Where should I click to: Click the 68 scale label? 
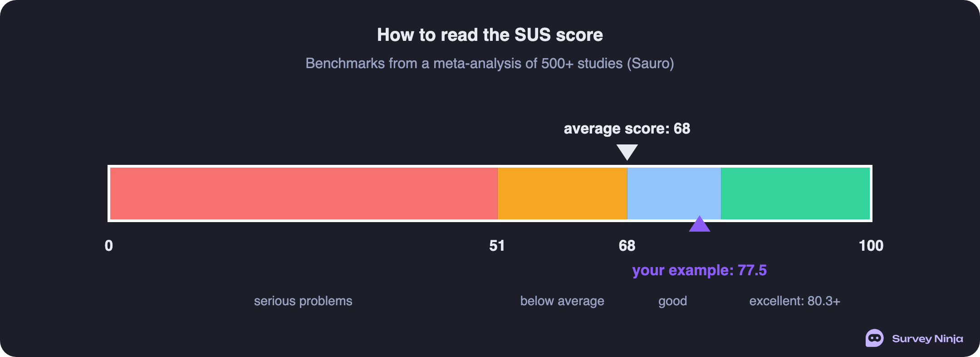click(627, 246)
